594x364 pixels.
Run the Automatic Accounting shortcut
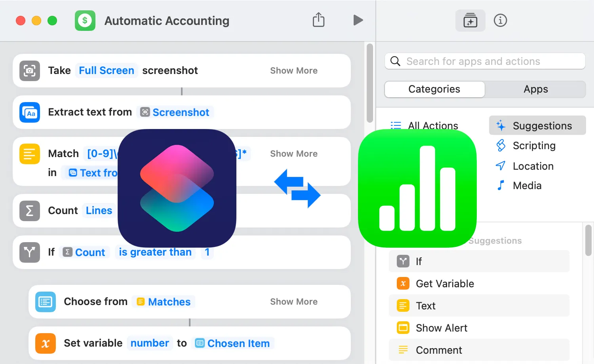pos(358,20)
